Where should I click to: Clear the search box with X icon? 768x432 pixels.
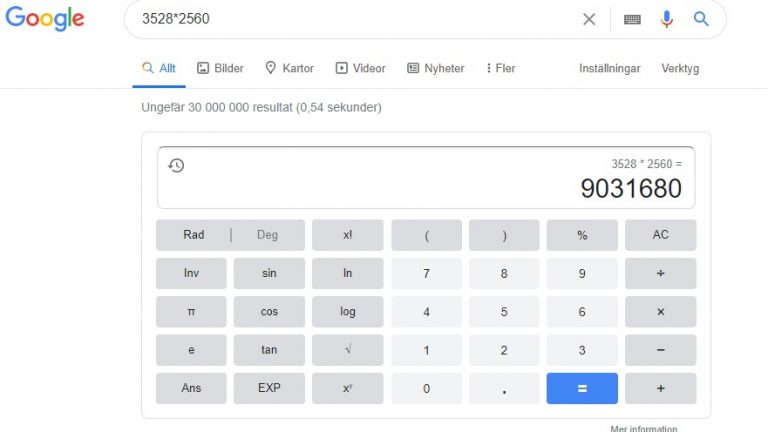pyautogui.click(x=589, y=19)
